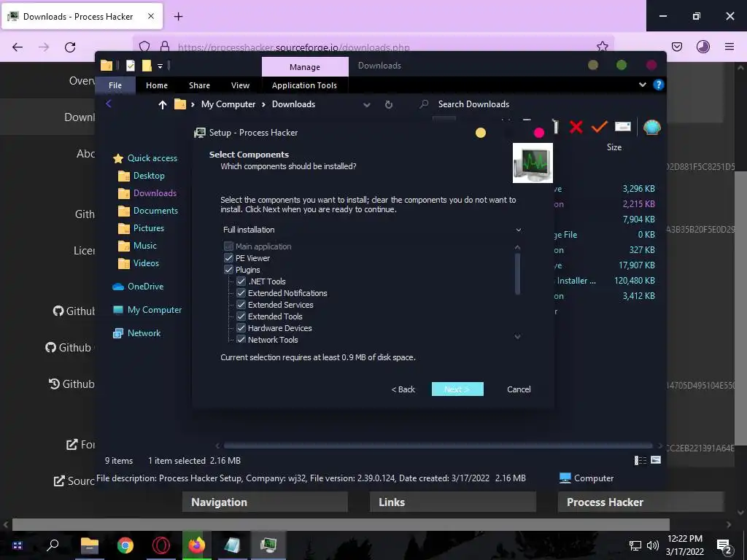Expand the Explorer ribbon chevron

(x=643, y=85)
